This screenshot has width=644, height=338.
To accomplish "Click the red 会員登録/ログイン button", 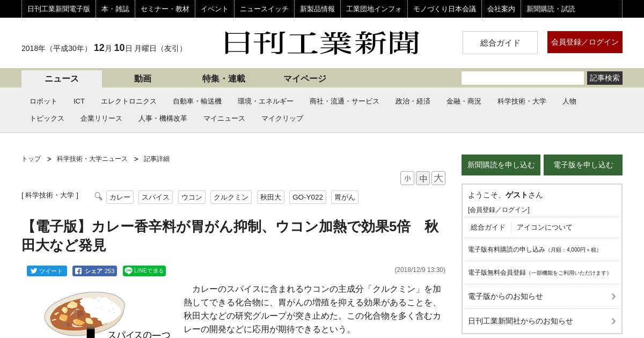I will click(x=585, y=42).
